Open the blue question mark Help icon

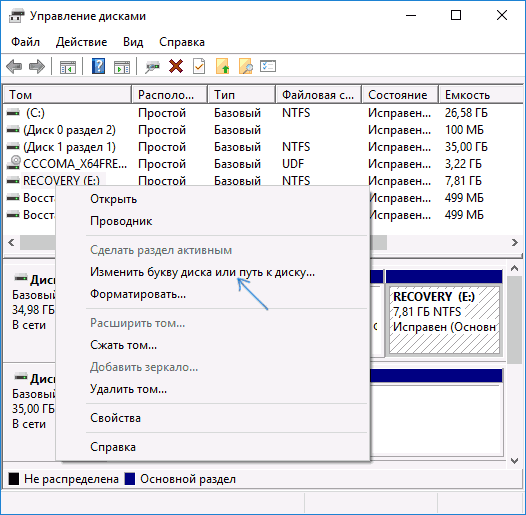point(98,66)
